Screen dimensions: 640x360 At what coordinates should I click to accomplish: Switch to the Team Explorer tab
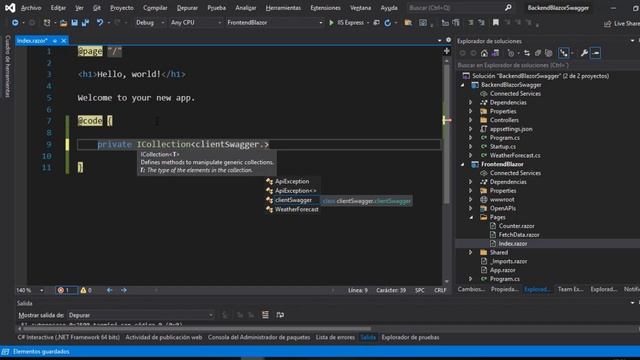[570, 289]
